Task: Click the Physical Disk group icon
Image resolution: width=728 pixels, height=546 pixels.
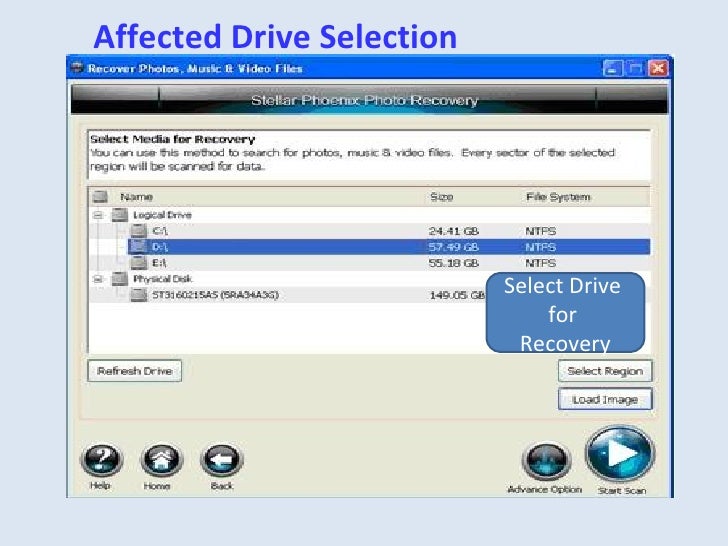Action: point(119,279)
